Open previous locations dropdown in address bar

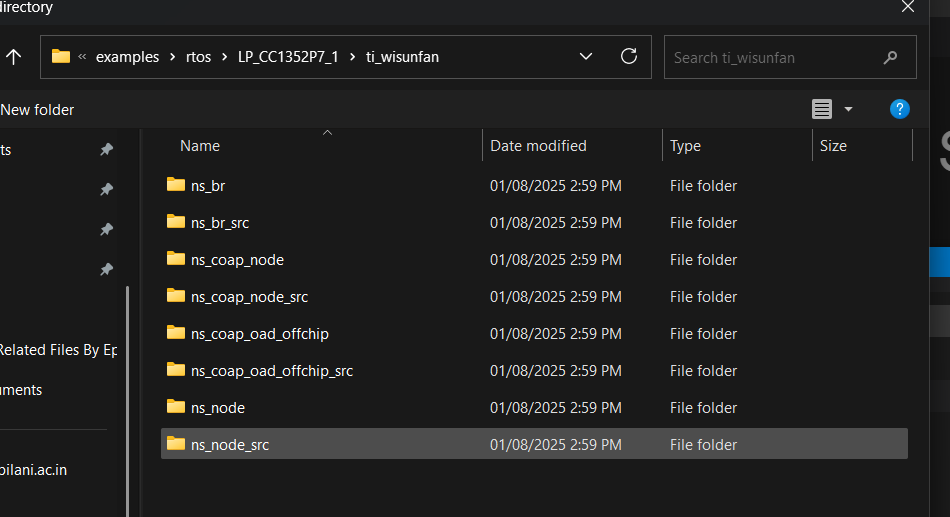(x=585, y=56)
